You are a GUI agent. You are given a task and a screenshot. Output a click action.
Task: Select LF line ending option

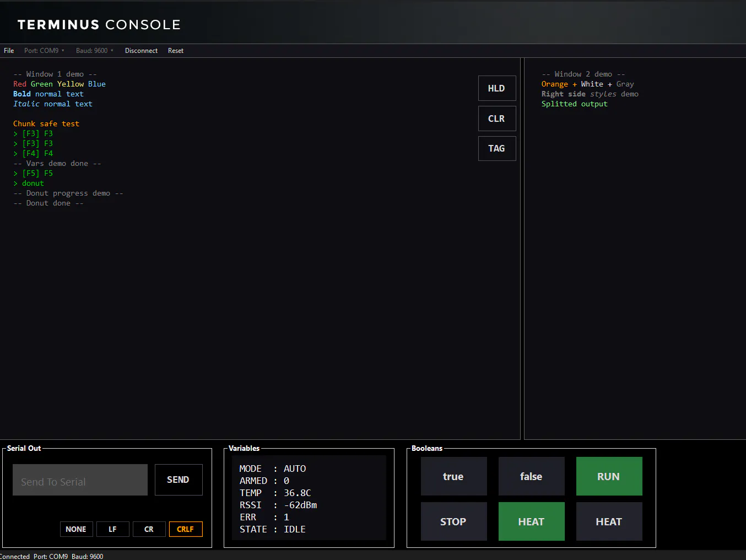click(x=112, y=529)
